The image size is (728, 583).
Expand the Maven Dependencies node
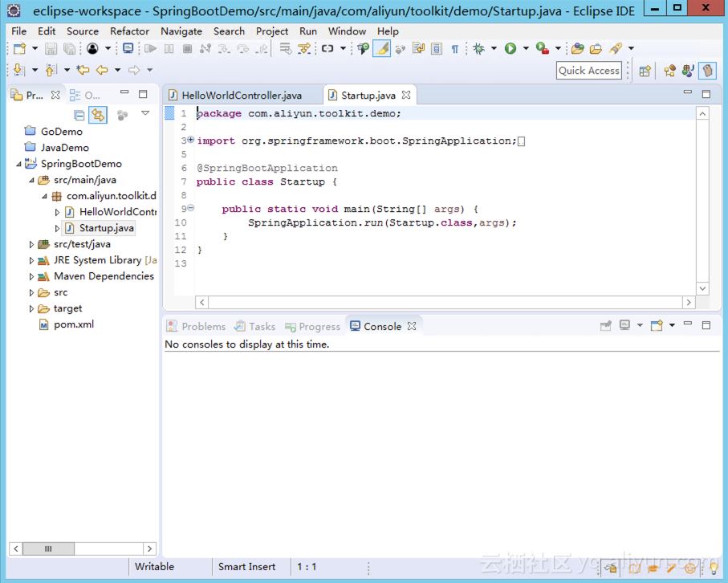(x=31, y=276)
